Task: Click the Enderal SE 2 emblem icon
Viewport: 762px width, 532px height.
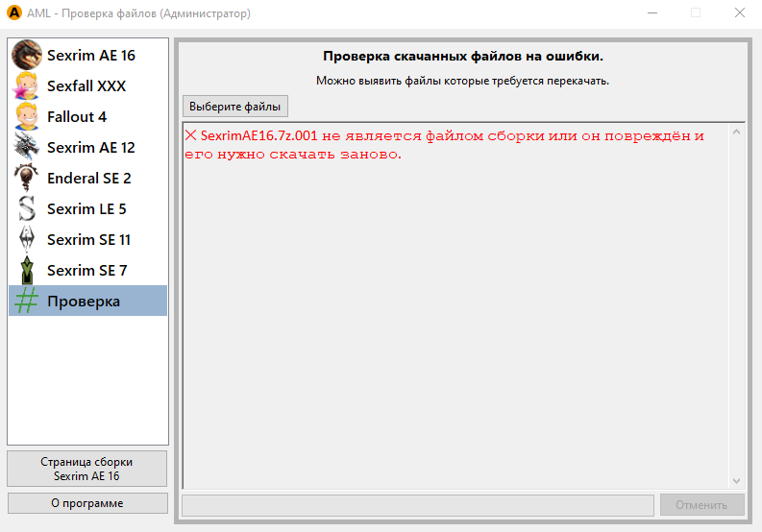Action: [x=27, y=179]
